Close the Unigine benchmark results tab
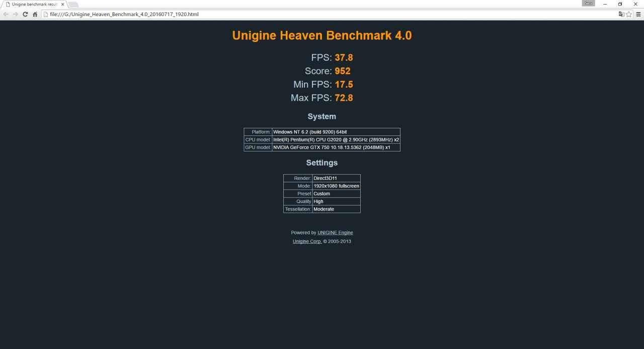The image size is (644, 349). (62, 4)
